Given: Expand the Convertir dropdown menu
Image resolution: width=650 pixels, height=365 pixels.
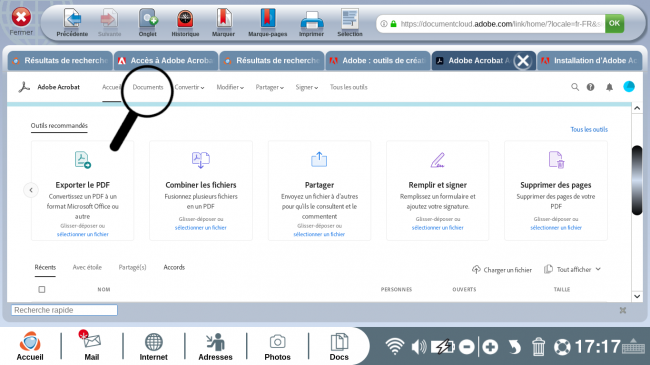Looking at the screenshot, I should point(189,87).
